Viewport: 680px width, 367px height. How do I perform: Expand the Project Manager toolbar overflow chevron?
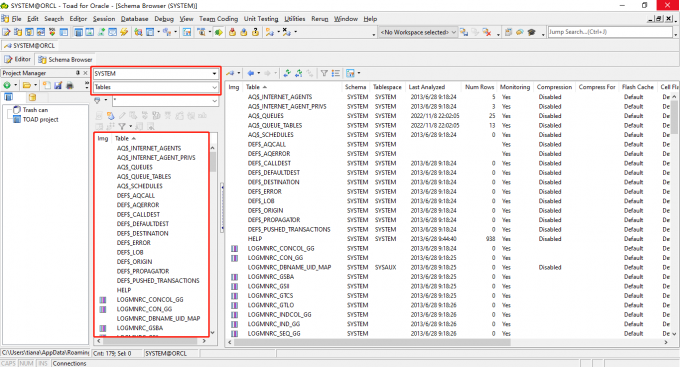tap(87, 84)
